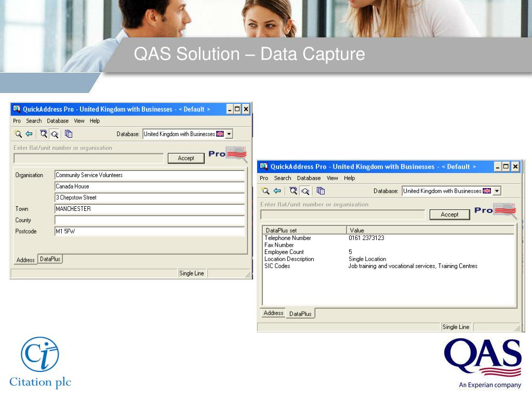Open Search menu in left window
The width and height of the screenshot is (532, 399).
(34, 121)
